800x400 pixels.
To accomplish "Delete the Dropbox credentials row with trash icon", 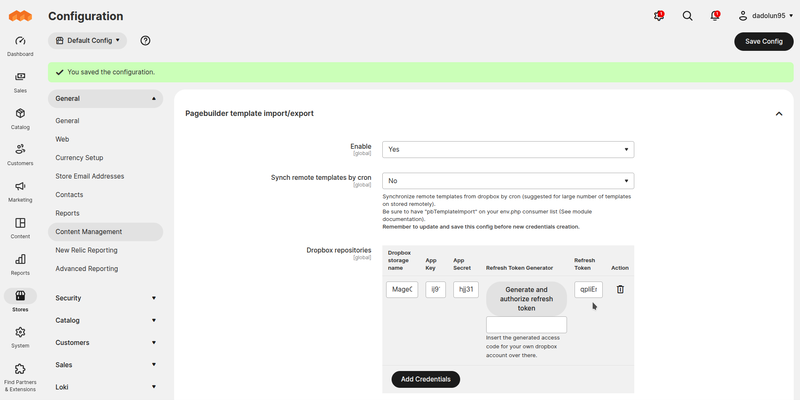I will click(x=620, y=289).
